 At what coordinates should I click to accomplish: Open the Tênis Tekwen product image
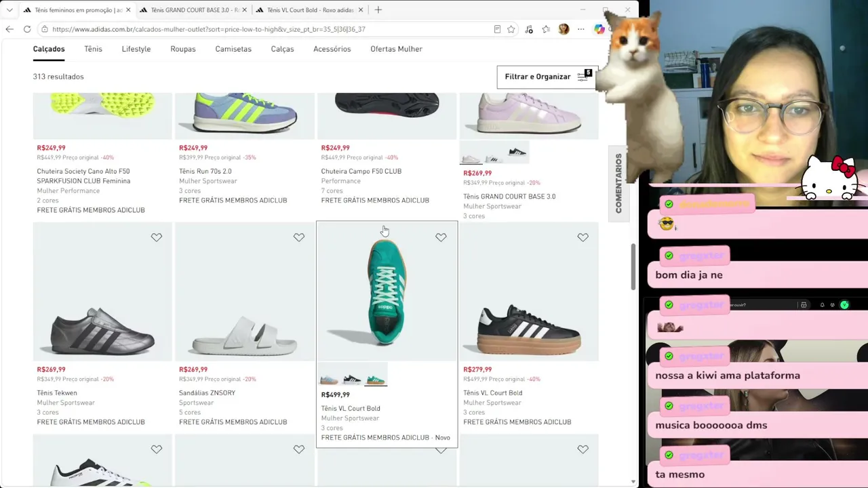[102, 292]
